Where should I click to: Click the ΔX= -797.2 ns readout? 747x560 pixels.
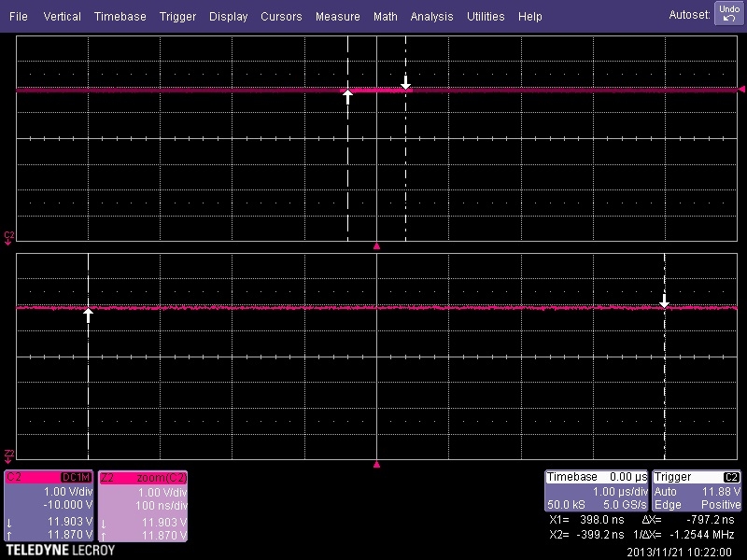click(x=688, y=520)
